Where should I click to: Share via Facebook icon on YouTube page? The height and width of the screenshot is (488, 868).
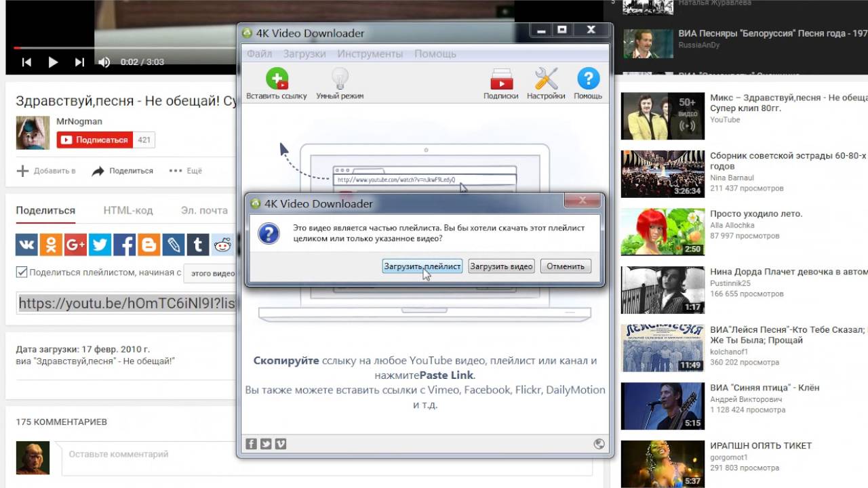pyautogui.click(x=124, y=244)
